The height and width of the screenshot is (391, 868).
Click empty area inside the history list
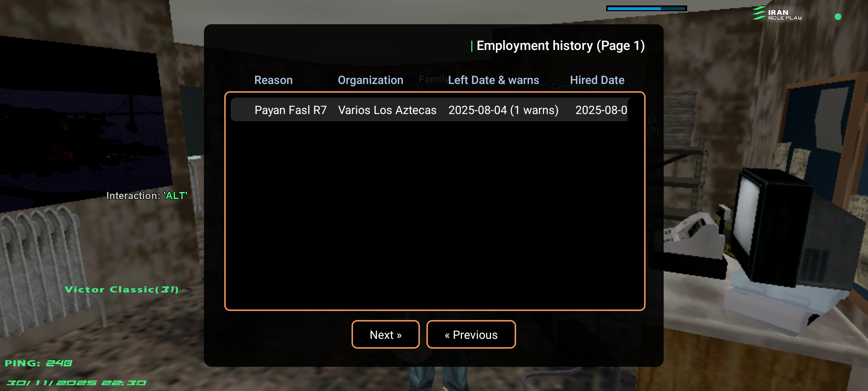click(x=434, y=217)
